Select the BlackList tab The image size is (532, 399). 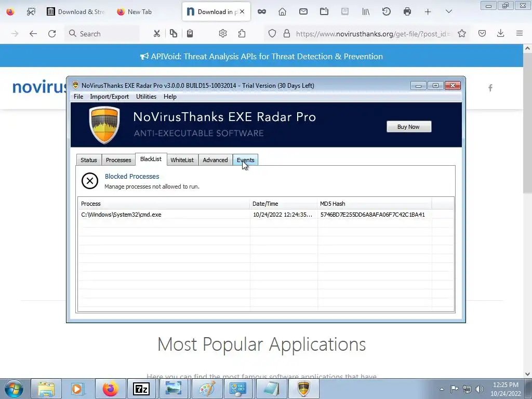(x=151, y=159)
